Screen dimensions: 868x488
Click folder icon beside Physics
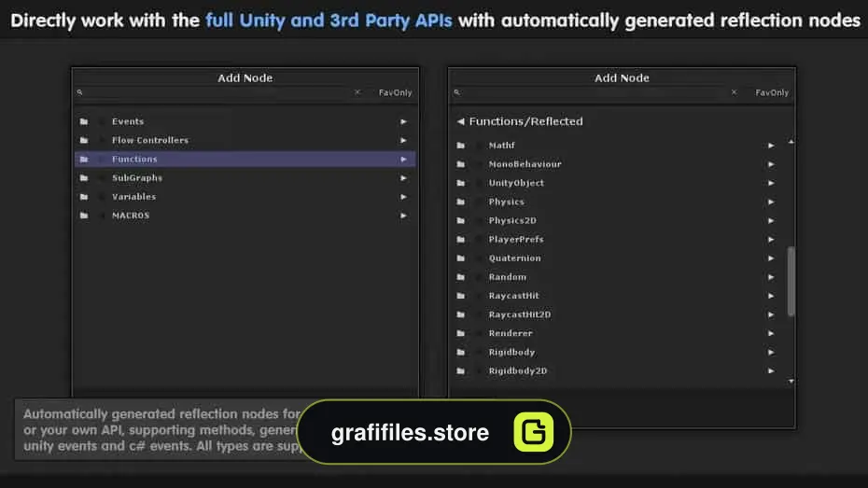coord(460,202)
